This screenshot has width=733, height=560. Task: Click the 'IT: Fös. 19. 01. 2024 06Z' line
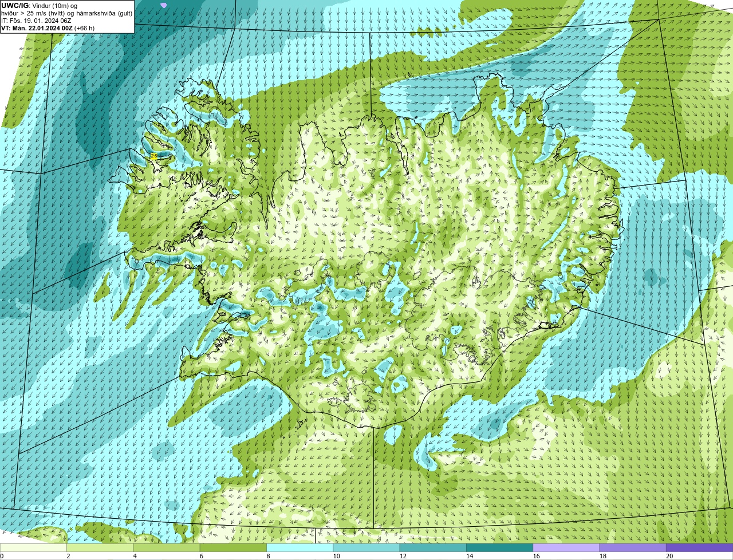[36, 21]
